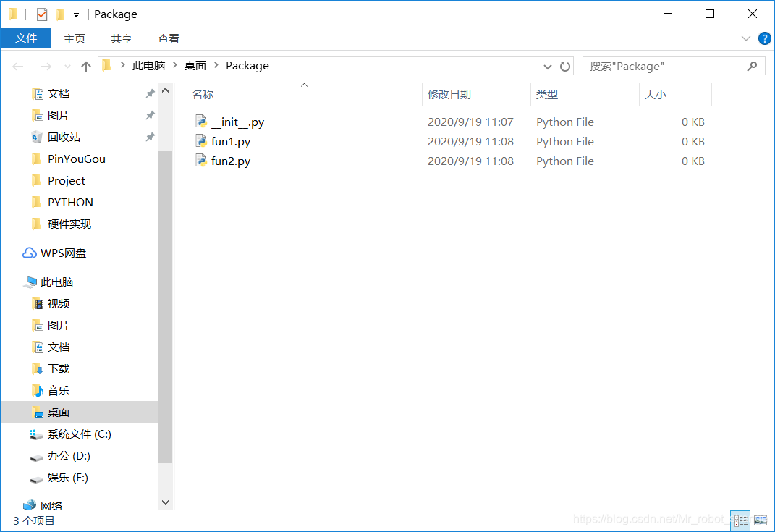The image size is (775, 532).
Task: Click the cloud icon beside WPS网盘
Action: [x=29, y=253]
